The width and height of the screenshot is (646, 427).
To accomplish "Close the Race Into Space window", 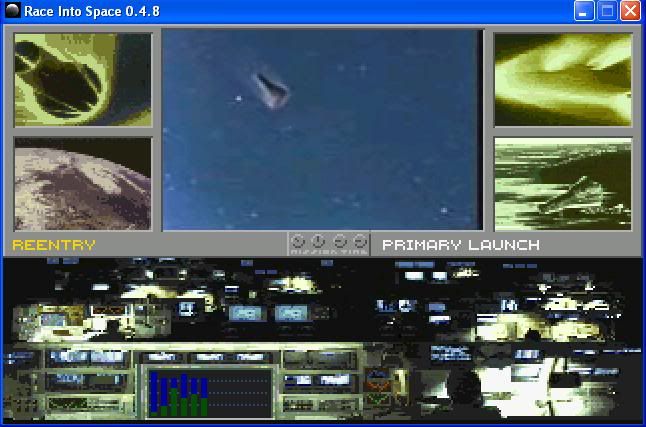I will tap(630, 11).
